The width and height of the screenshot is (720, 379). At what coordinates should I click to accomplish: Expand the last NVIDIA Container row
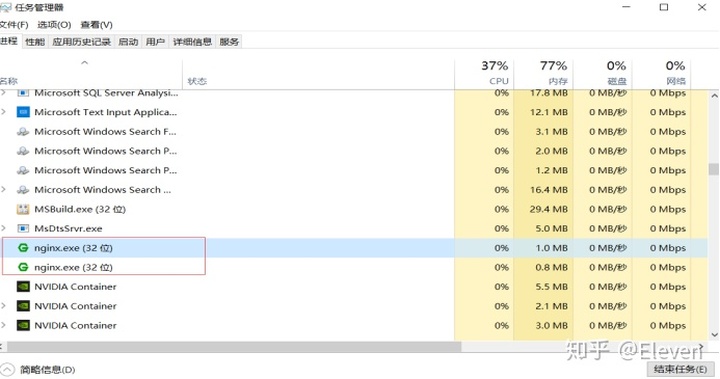click(x=4, y=325)
